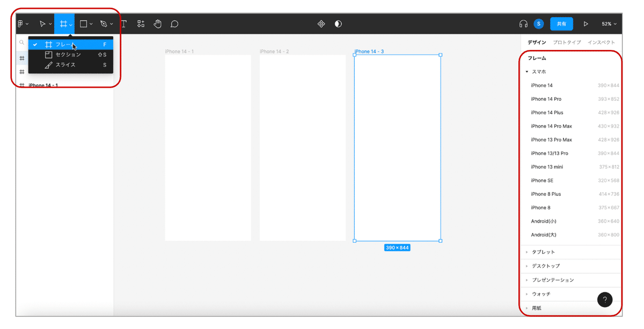Pick iPhone 14 390×844 frame preset
This screenshot has width=644, height=329.
tap(572, 85)
